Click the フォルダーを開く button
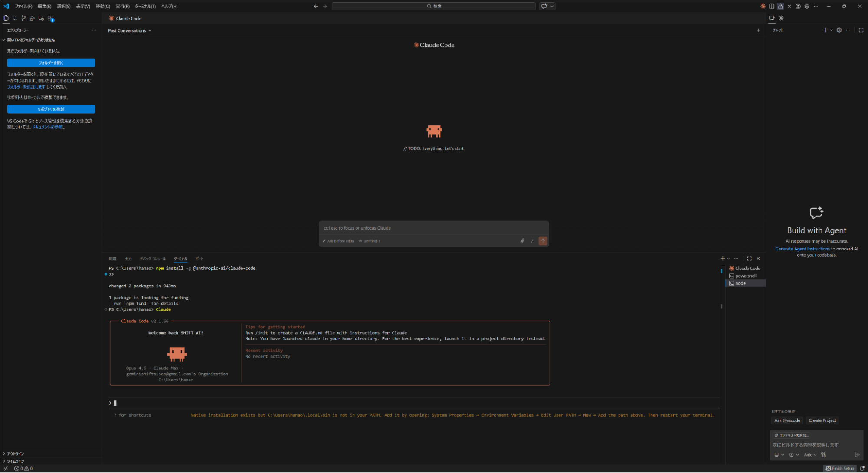 [x=51, y=62]
